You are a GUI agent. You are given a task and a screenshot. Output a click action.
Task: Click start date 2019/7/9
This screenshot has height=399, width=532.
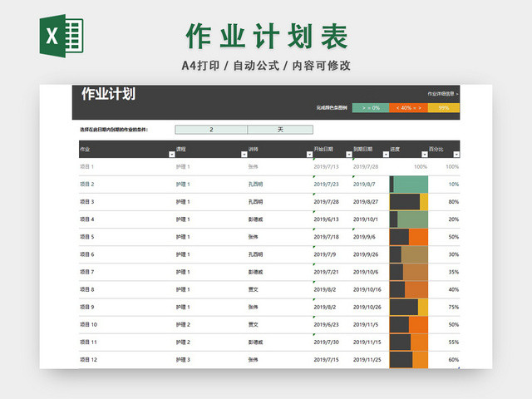[325, 254]
